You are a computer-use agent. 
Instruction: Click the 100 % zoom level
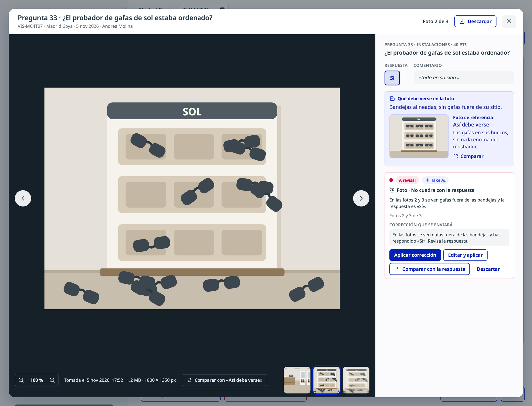37,380
